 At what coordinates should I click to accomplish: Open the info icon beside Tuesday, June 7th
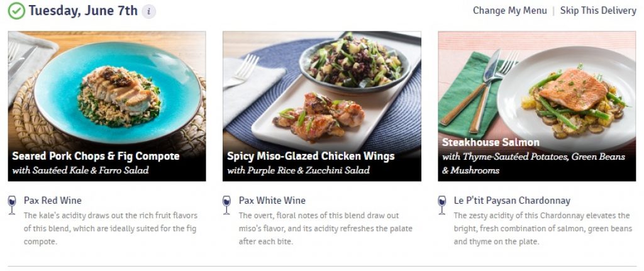tap(148, 11)
